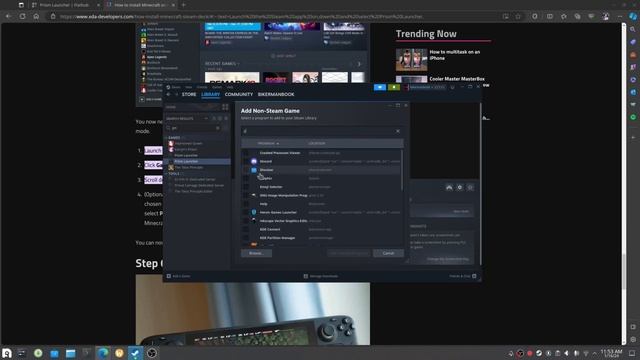Select highlighted Prism Launcher in sidebar
640x360 pixels.
click(x=198, y=162)
